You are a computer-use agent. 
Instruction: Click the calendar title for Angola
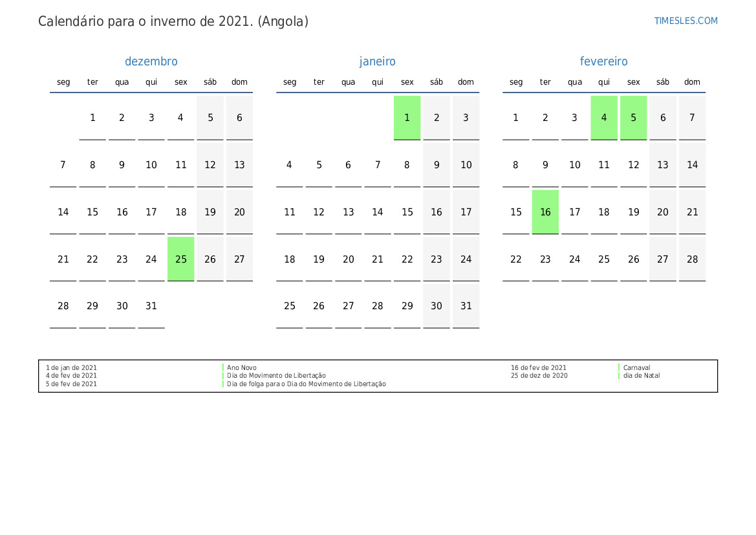click(173, 21)
